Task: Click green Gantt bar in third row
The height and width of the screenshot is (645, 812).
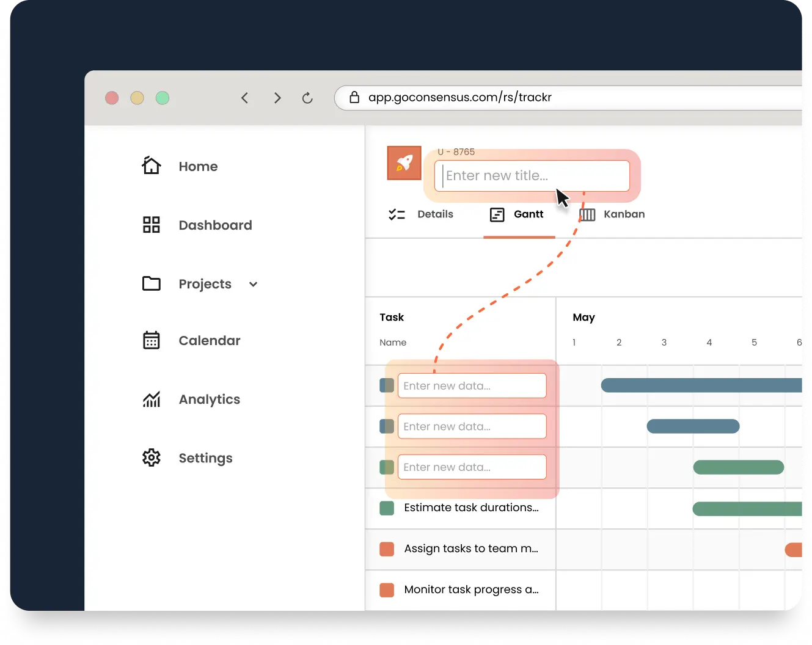Action: point(738,467)
